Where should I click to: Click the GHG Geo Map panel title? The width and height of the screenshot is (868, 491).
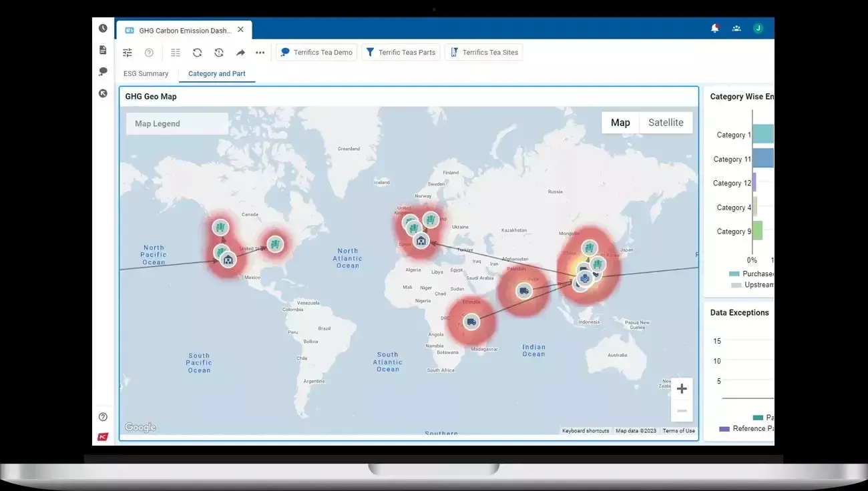151,97
